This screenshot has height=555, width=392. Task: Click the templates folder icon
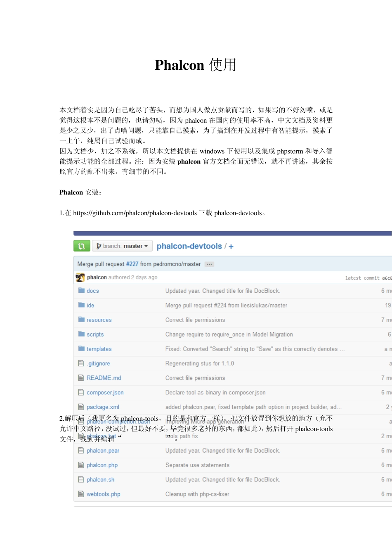81,348
